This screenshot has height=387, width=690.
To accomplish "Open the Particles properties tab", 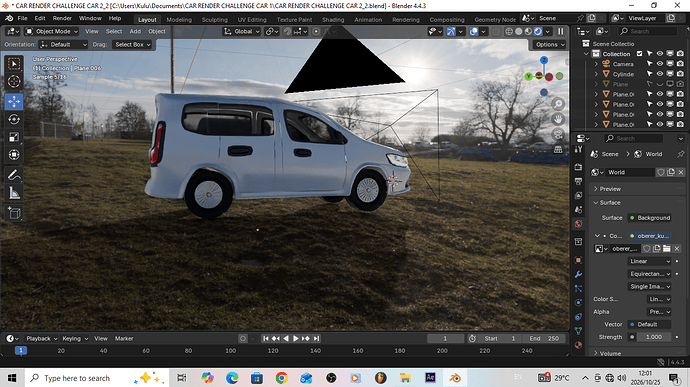I will 579,288.
